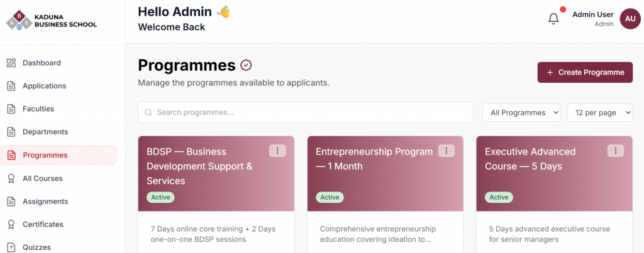Go to Applications in the sidebar
The height and width of the screenshot is (253, 644).
(44, 86)
